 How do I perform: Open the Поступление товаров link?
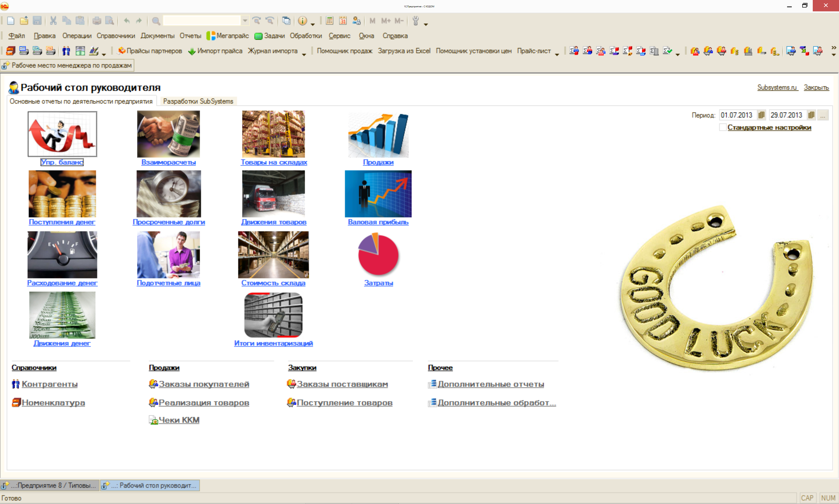click(x=344, y=403)
